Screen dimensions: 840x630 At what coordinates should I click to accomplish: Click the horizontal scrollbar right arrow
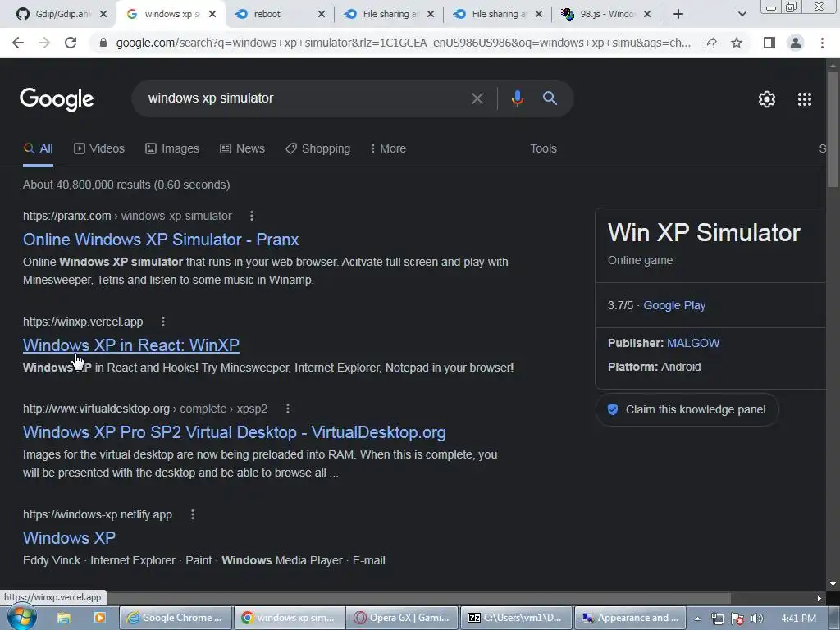coord(819,598)
